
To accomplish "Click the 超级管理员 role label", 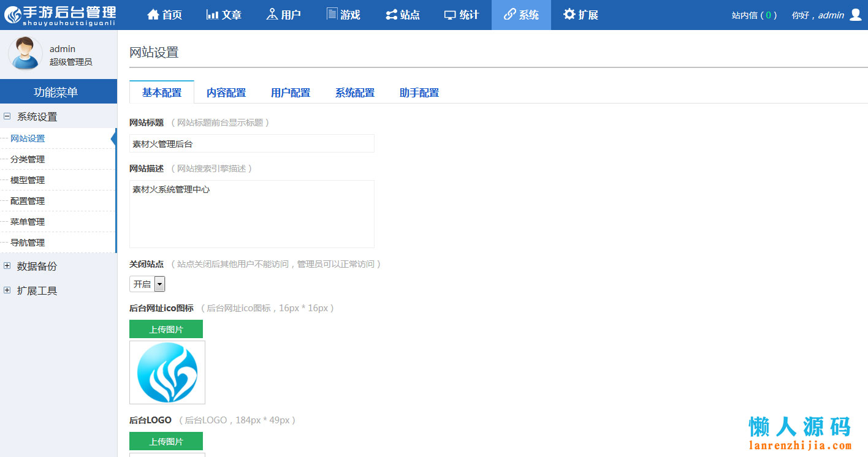I will click(71, 62).
